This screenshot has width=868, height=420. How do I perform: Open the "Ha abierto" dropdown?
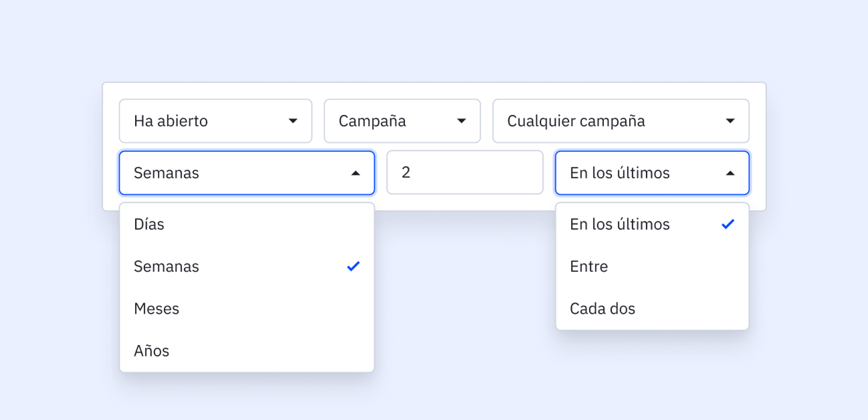tap(215, 121)
